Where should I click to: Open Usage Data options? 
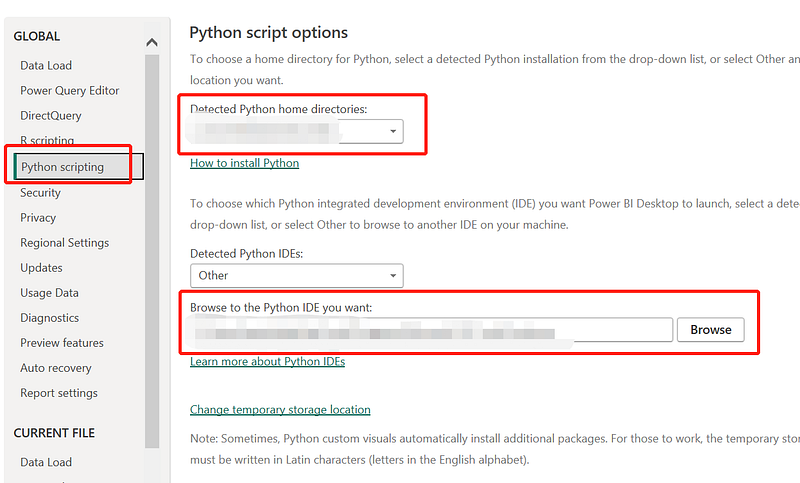[x=49, y=292]
